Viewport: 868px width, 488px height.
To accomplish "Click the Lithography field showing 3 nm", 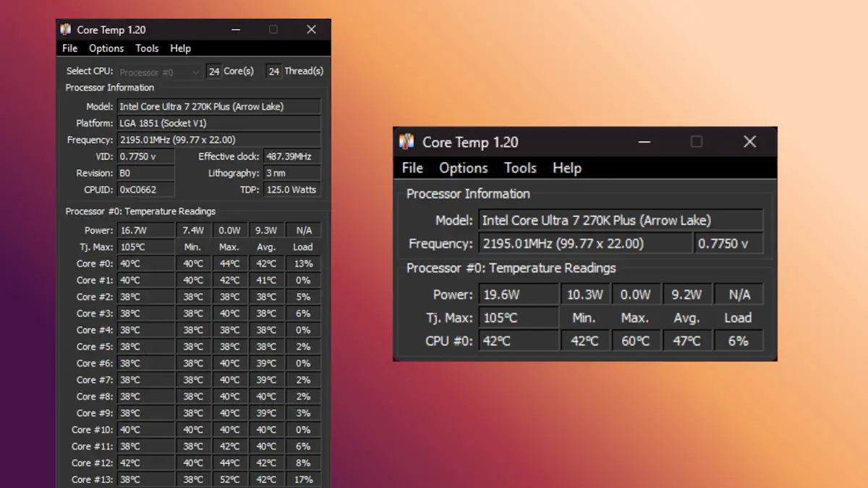I will coord(292,173).
